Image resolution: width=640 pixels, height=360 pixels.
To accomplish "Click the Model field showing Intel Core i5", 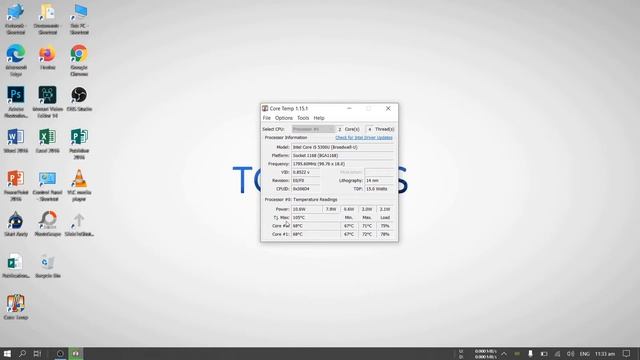I will (x=343, y=147).
